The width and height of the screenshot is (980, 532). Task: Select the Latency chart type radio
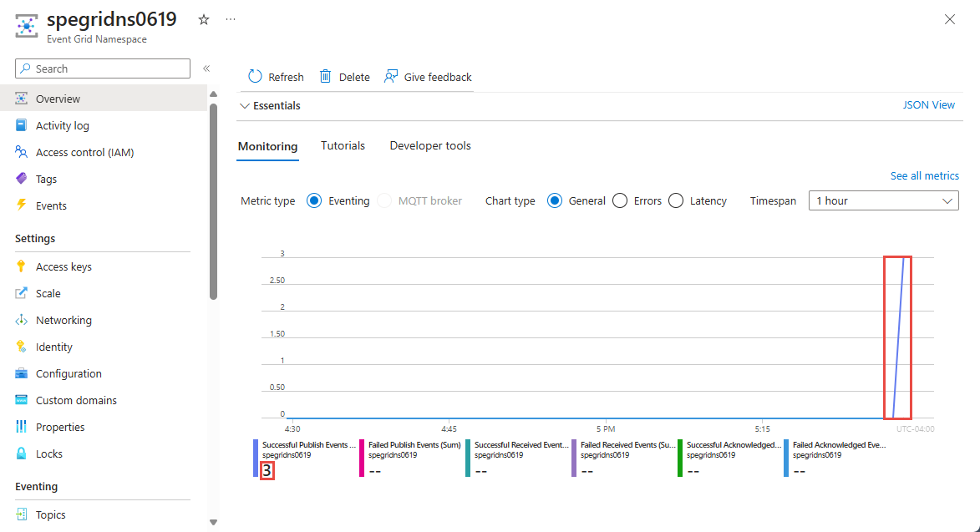point(676,200)
